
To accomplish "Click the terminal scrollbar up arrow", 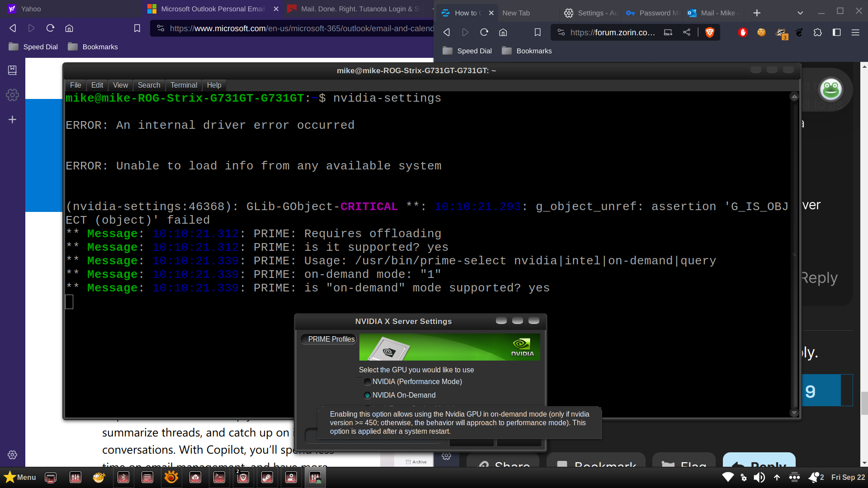I will (x=794, y=96).
